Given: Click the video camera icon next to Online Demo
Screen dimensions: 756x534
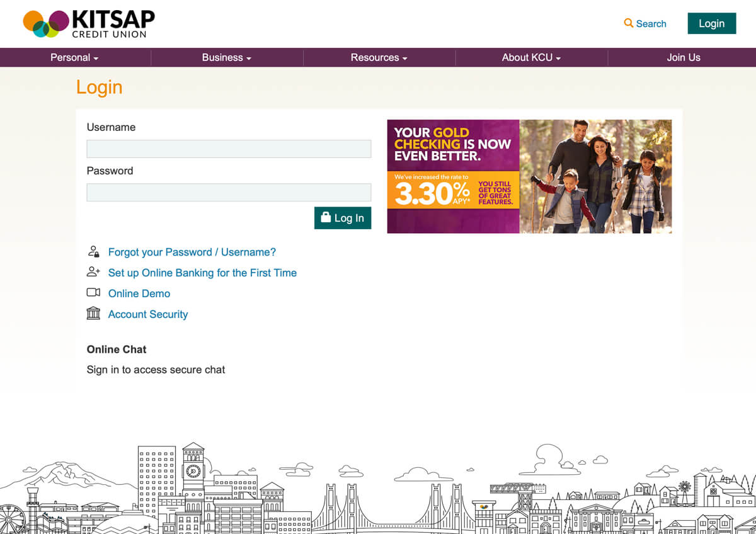Looking at the screenshot, I should coord(93,293).
